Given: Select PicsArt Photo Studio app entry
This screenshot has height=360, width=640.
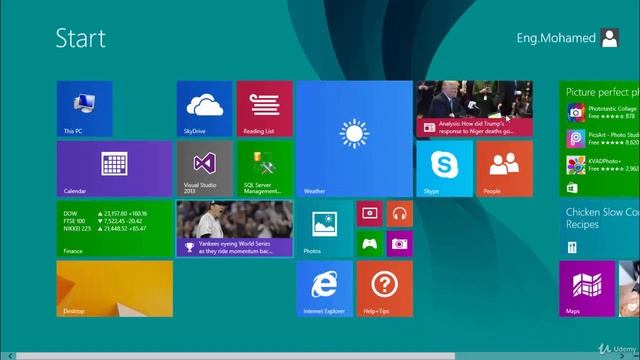Looking at the screenshot, I should [603, 138].
